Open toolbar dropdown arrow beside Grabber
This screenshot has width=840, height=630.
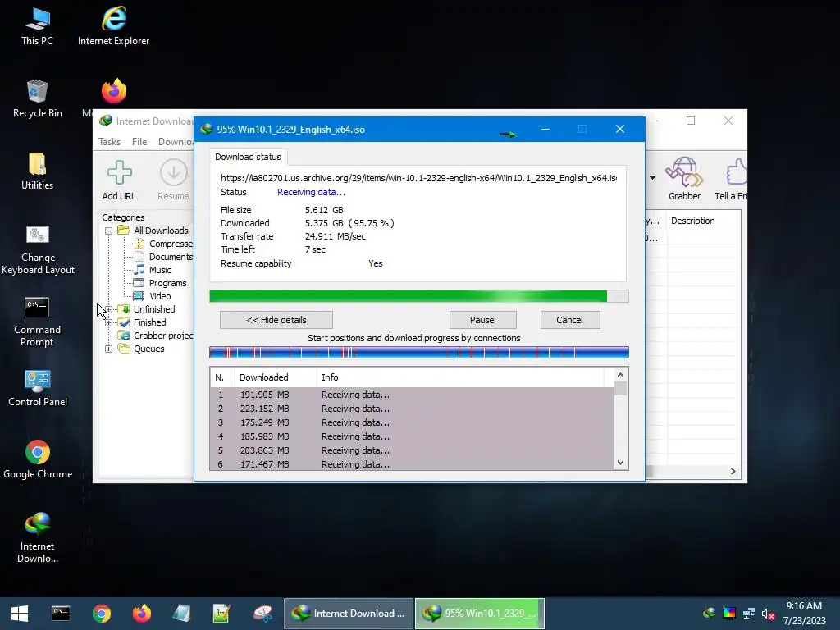652,178
